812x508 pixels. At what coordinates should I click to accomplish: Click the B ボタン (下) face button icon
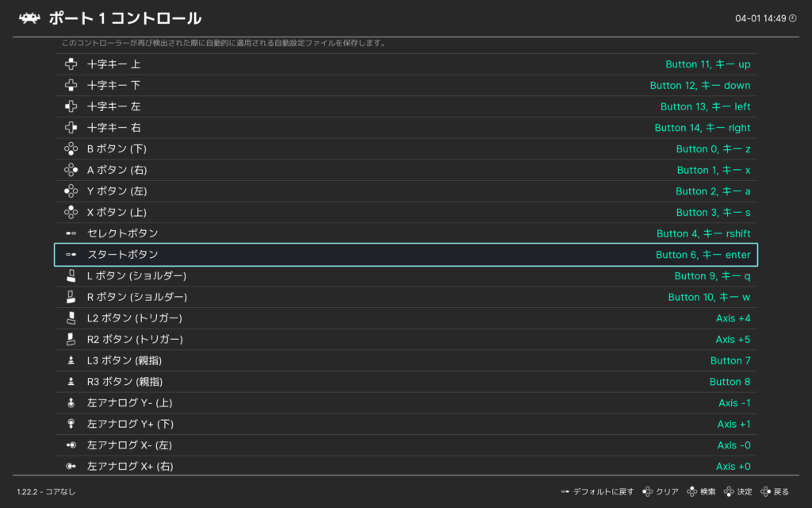pos(71,148)
